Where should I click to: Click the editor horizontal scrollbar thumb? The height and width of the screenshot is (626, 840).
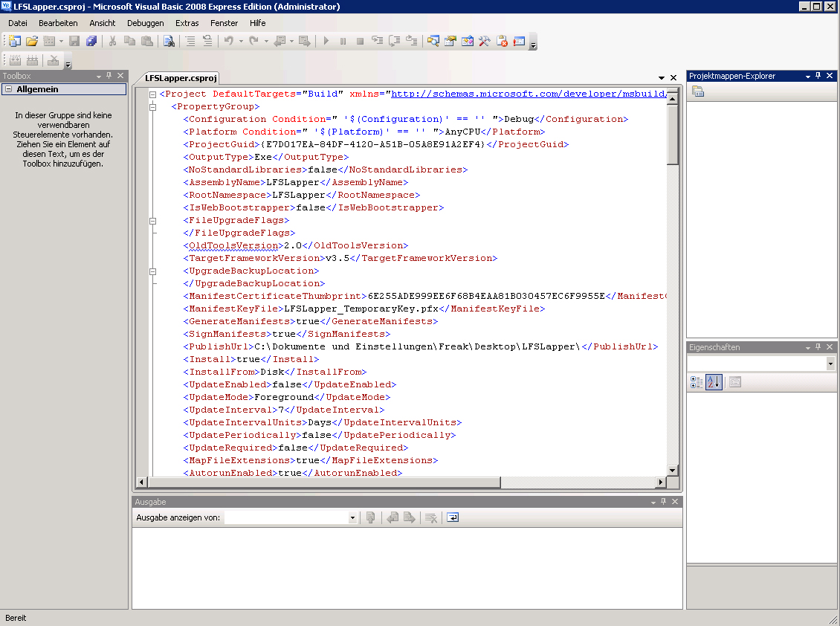(323, 483)
